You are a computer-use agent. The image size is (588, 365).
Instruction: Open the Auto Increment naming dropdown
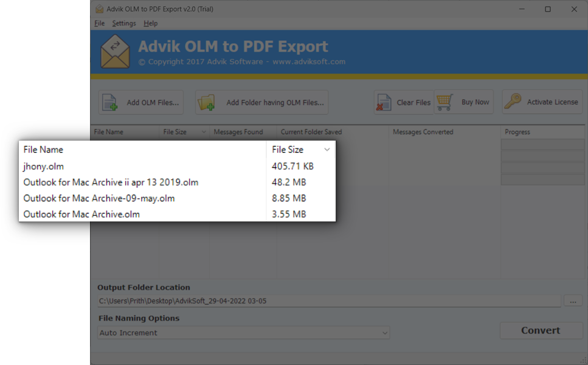244,333
